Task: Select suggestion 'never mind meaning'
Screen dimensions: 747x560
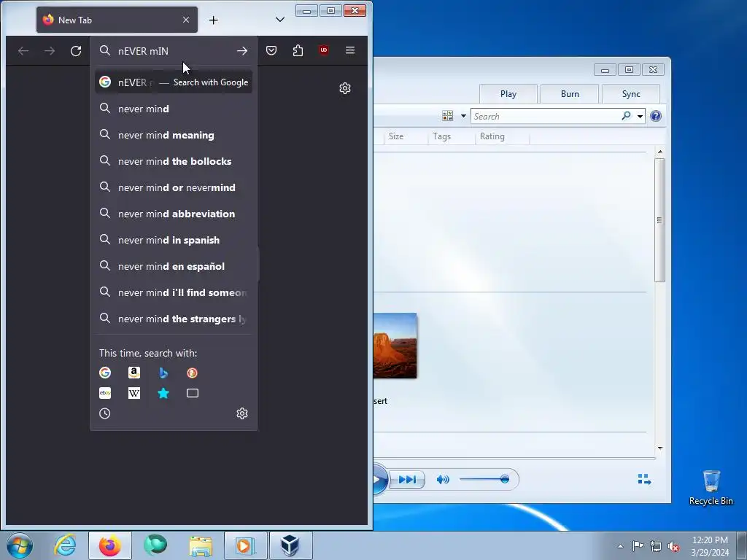Action: 174,135
